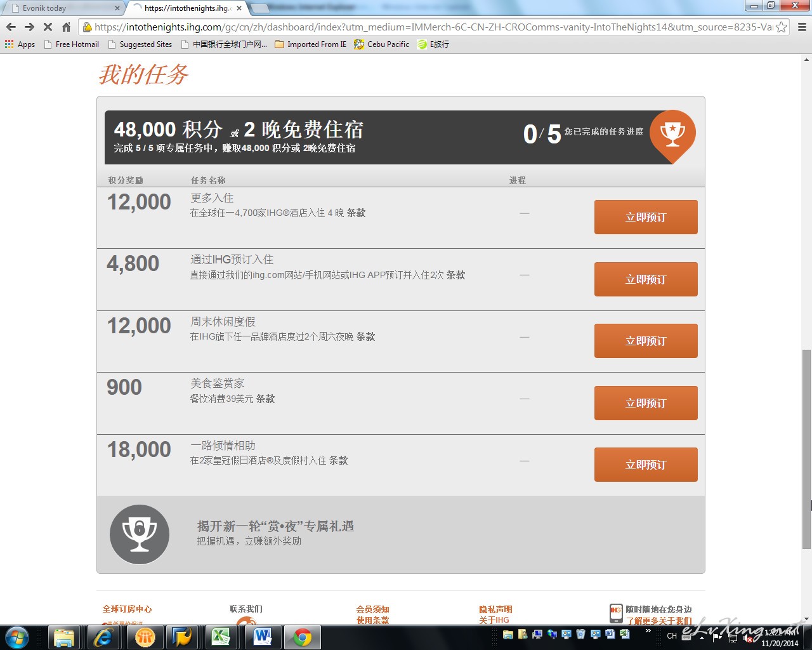This screenshot has height=650, width=812.
Task: Open the Suggested Sites bookmark
Action: pyautogui.click(x=140, y=44)
